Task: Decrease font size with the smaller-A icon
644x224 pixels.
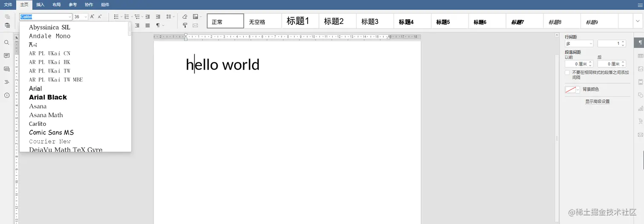Action: click(x=100, y=17)
